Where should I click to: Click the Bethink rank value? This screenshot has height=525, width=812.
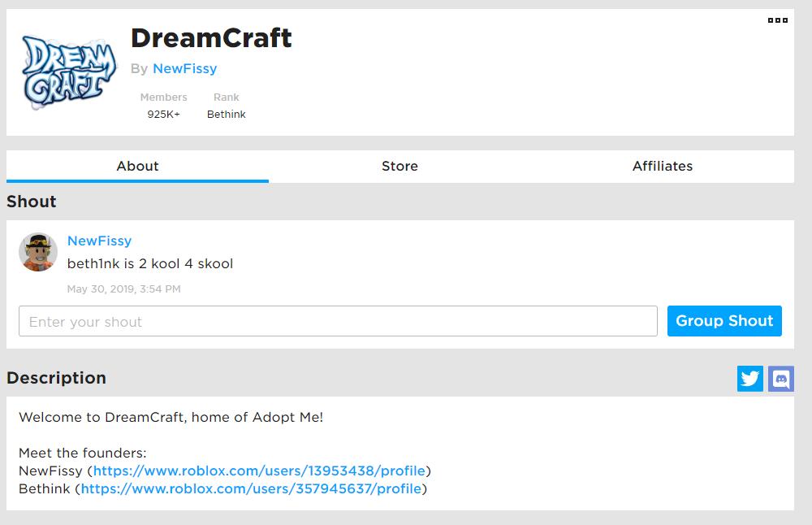(227, 115)
